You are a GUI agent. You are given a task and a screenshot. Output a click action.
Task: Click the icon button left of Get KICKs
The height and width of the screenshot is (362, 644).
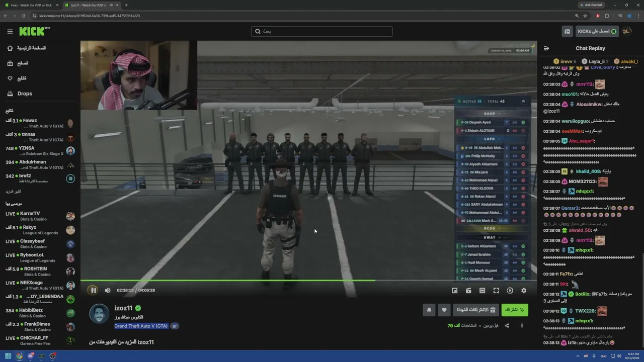click(568, 31)
